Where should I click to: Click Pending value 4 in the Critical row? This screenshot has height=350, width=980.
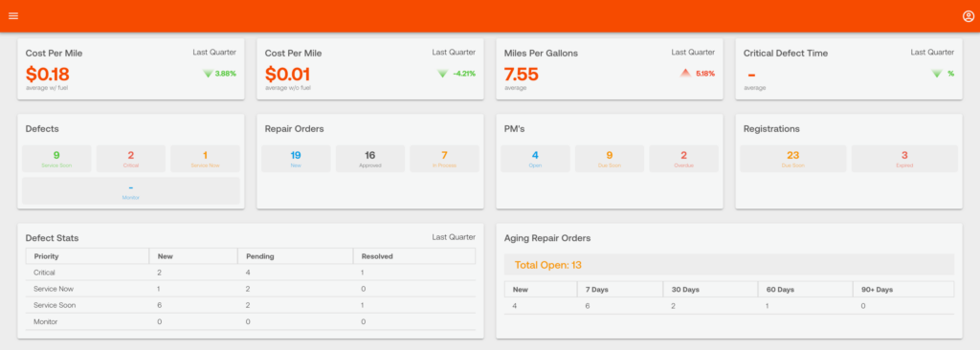(249, 273)
